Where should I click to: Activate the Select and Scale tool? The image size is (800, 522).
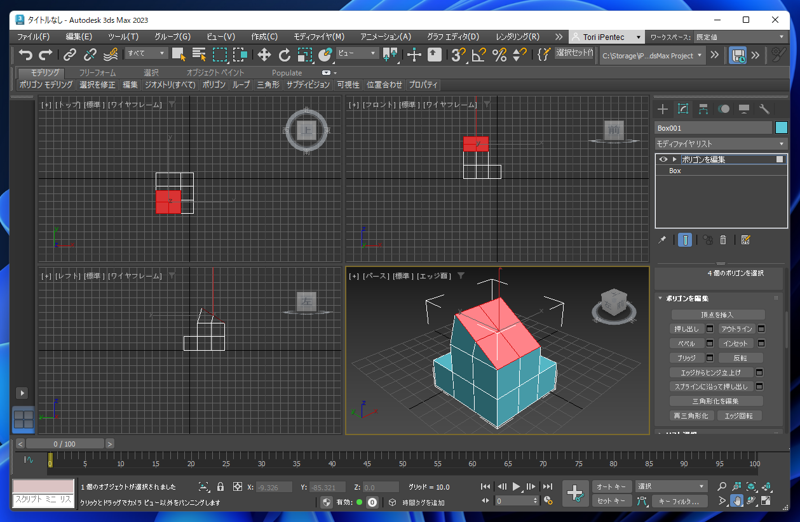(305, 54)
